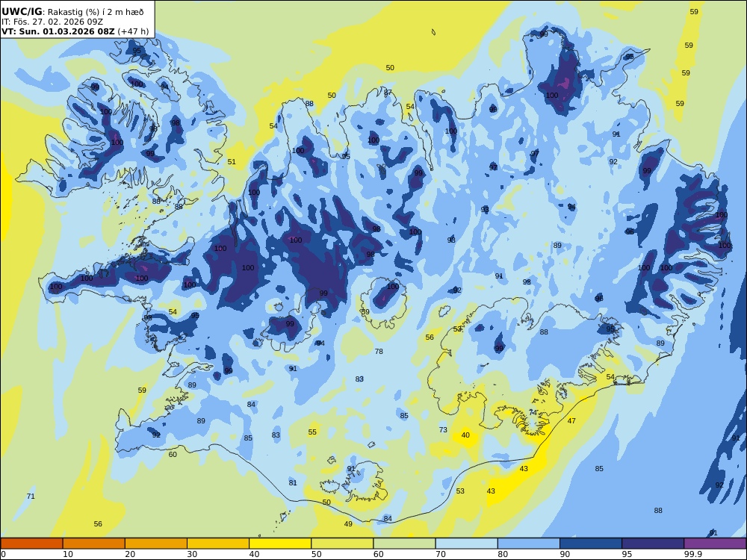The image size is (747, 560).
Task: Click the 'Rakastig (%) í 2 m hæð' label
Action: (96, 13)
